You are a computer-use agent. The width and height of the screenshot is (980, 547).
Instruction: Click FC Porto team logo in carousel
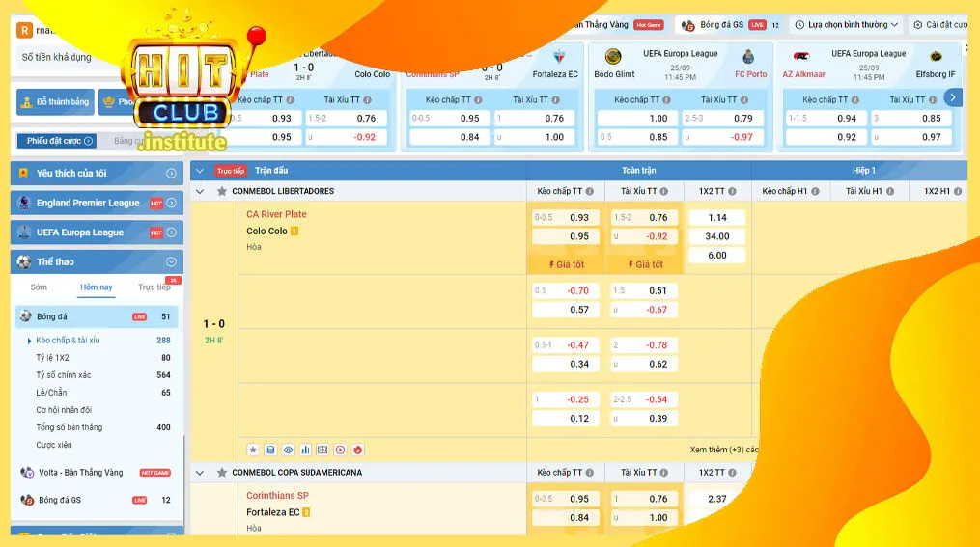(748, 57)
